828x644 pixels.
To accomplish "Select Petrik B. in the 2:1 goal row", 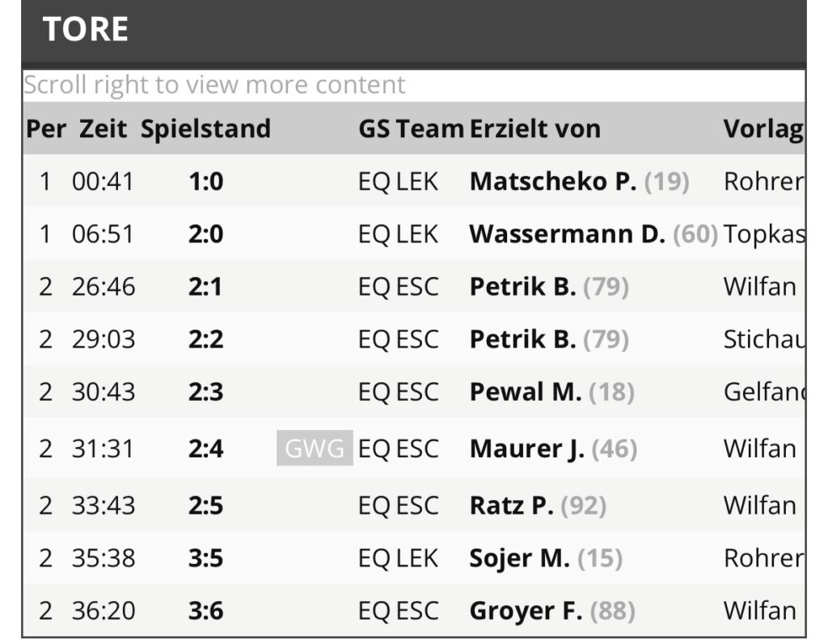I will pyautogui.click(x=522, y=287).
